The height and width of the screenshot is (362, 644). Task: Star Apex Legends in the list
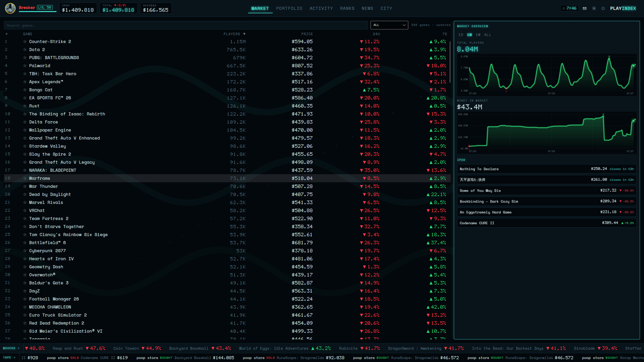[25, 82]
